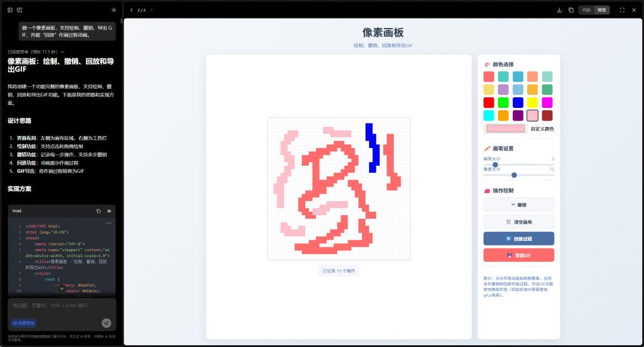This screenshot has height=347, width=644.
Task: Select the turquoise color swatch
Action: coord(503,76)
